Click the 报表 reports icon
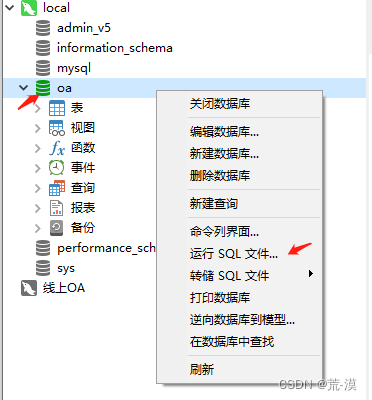The image size is (372, 400). pos(56,208)
